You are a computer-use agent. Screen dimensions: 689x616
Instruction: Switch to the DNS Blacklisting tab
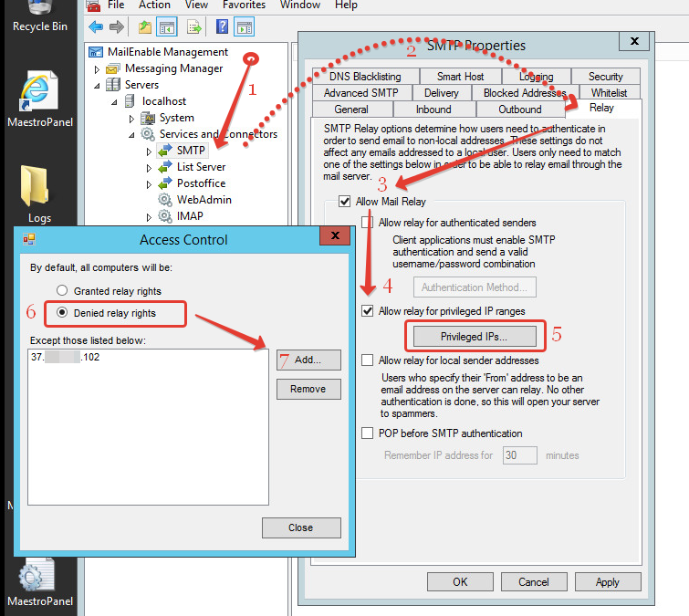click(x=365, y=77)
